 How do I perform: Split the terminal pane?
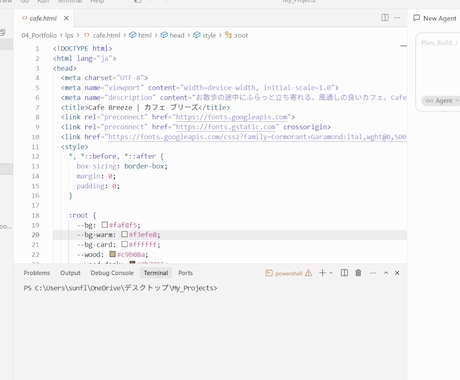(x=344, y=273)
